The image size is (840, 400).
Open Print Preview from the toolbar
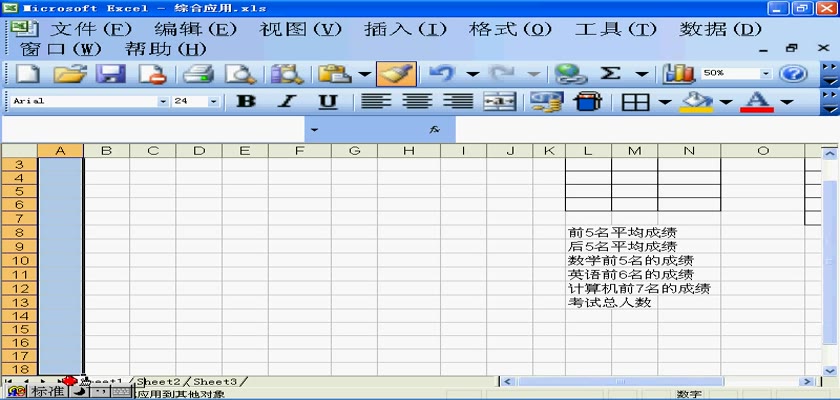click(240, 74)
